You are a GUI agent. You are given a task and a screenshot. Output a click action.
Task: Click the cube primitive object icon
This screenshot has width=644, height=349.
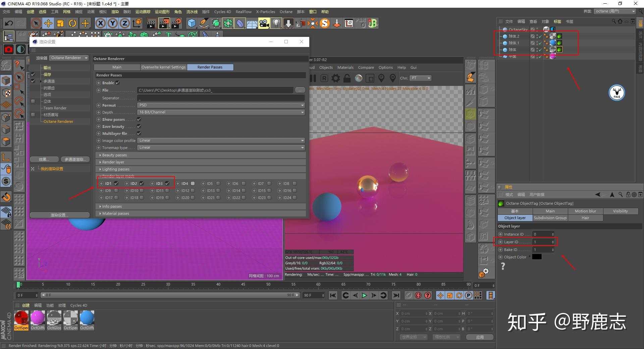pyautogui.click(x=192, y=23)
